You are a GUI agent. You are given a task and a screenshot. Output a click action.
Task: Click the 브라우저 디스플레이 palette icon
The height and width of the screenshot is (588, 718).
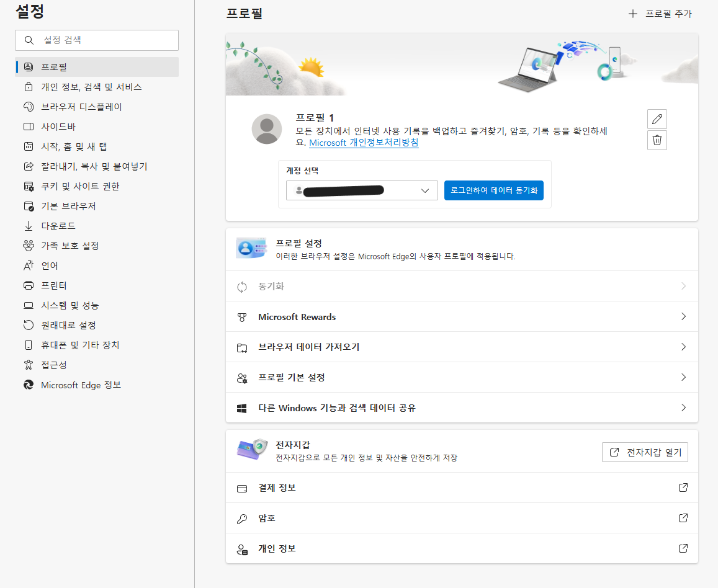point(29,107)
